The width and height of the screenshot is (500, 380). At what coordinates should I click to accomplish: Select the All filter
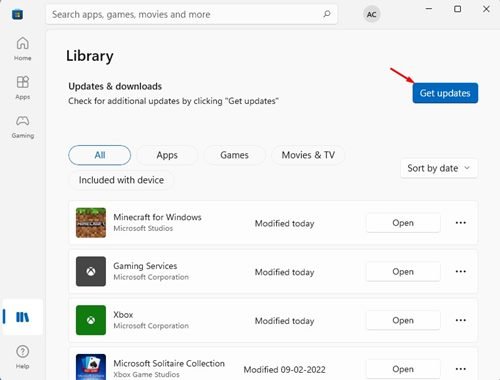point(100,155)
